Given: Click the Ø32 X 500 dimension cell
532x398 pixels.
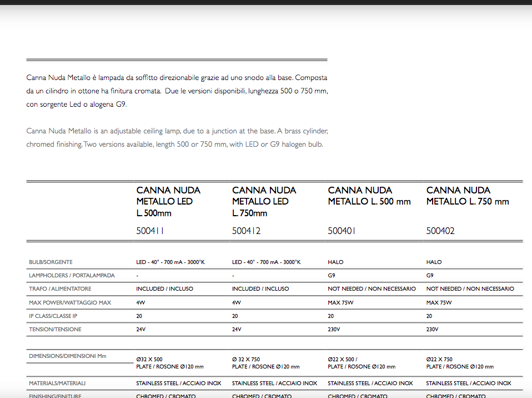Looking at the screenshot, I should point(149,360).
